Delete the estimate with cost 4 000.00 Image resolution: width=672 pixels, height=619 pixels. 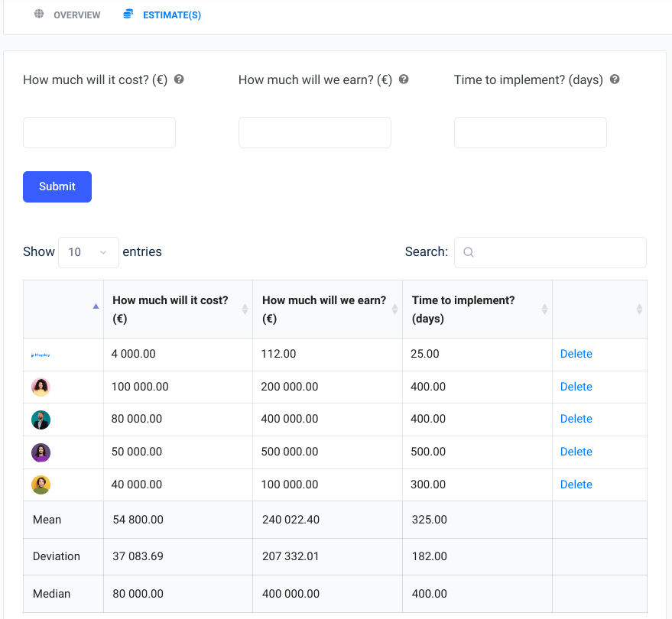coord(576,354)
